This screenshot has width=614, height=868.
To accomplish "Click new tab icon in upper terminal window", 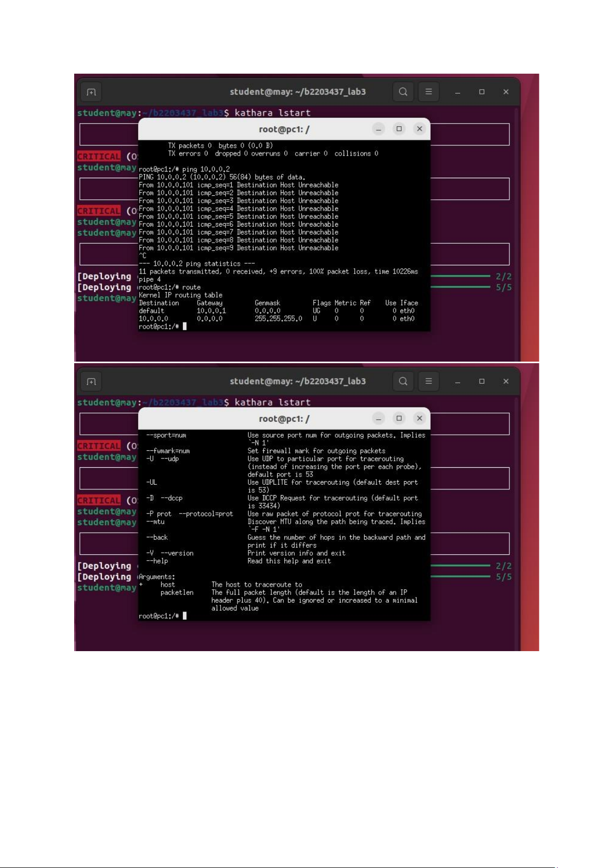I will click(x=91, y=92).
